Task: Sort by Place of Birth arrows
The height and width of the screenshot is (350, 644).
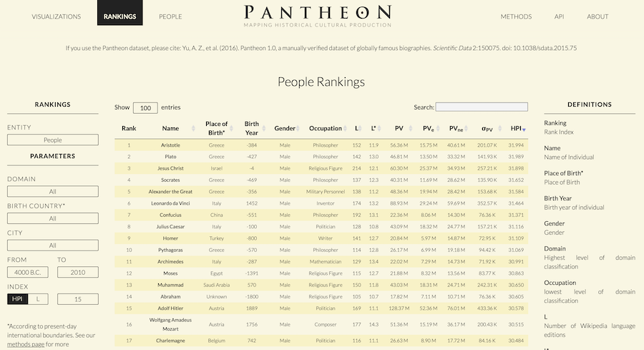Action: point(231,129)
